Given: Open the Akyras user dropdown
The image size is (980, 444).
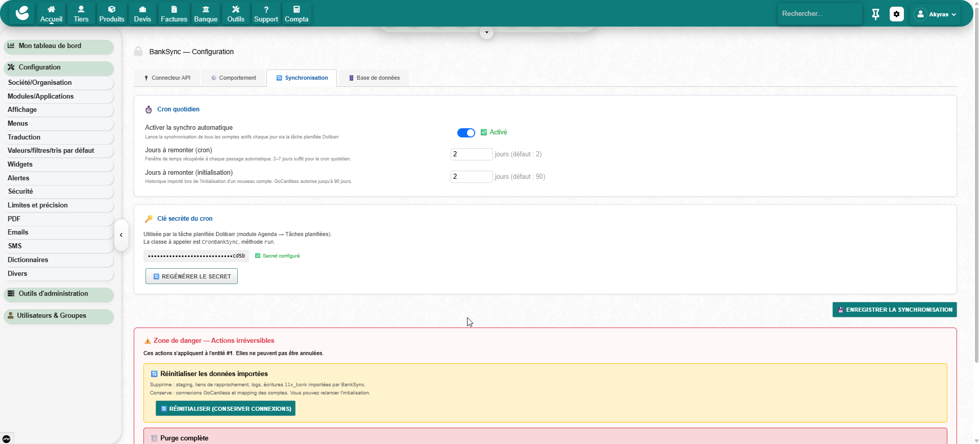Looking at the screenshot, I should (935, 14).
